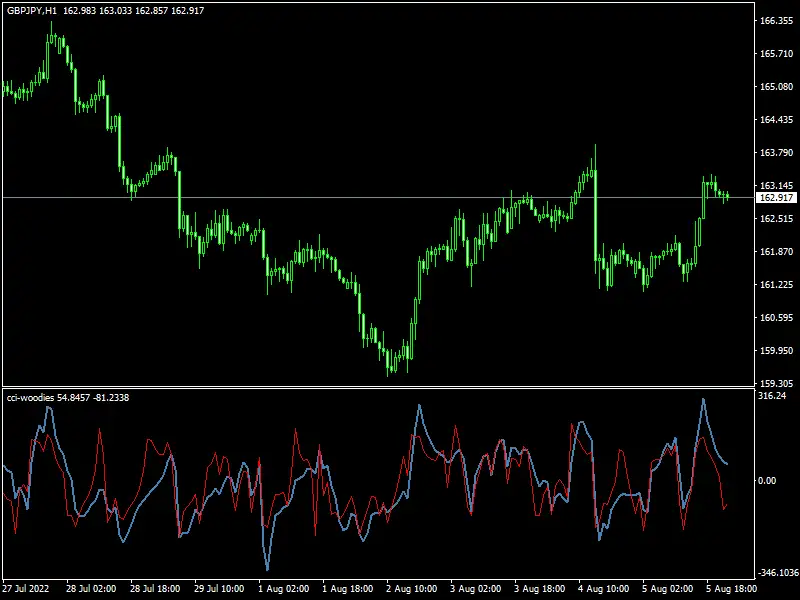Click price scale value 165.710
Image resolution: width=800 pixels, height=600 pixels.
[777, 54]
